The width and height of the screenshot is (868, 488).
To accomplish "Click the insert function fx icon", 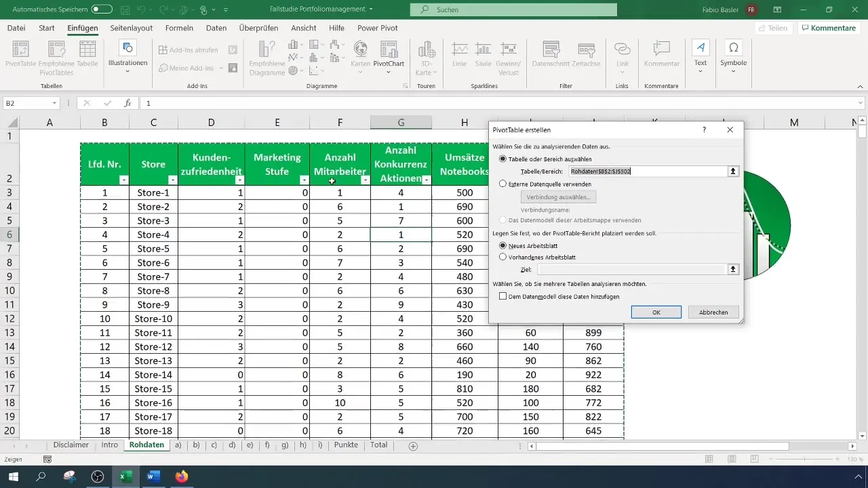I will [x=127, y=103].
